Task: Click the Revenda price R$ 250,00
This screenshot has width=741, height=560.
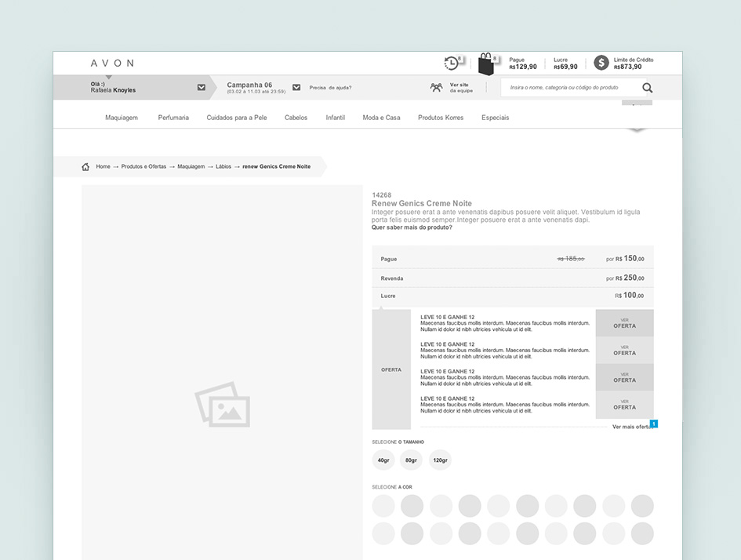Action: click(625, 278)
